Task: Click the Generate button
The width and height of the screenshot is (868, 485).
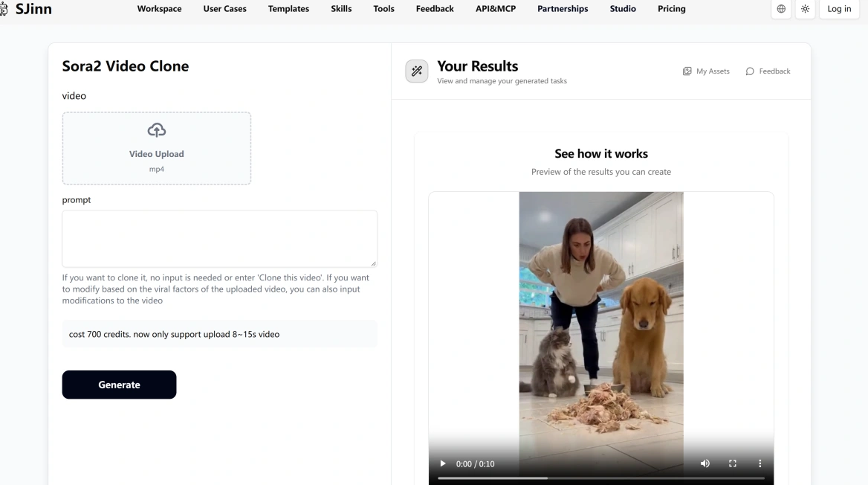Action: click(119, 385)
